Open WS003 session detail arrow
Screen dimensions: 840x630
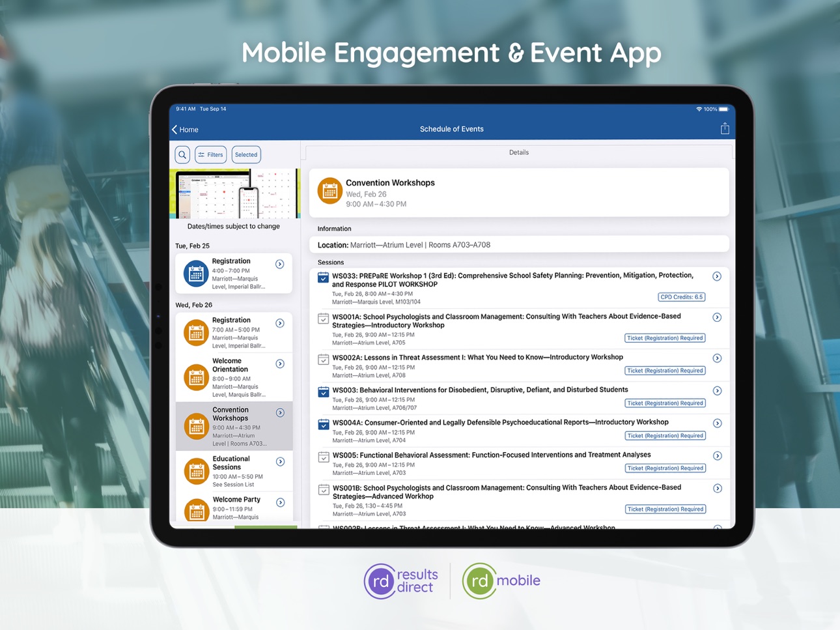coord(717,391)
